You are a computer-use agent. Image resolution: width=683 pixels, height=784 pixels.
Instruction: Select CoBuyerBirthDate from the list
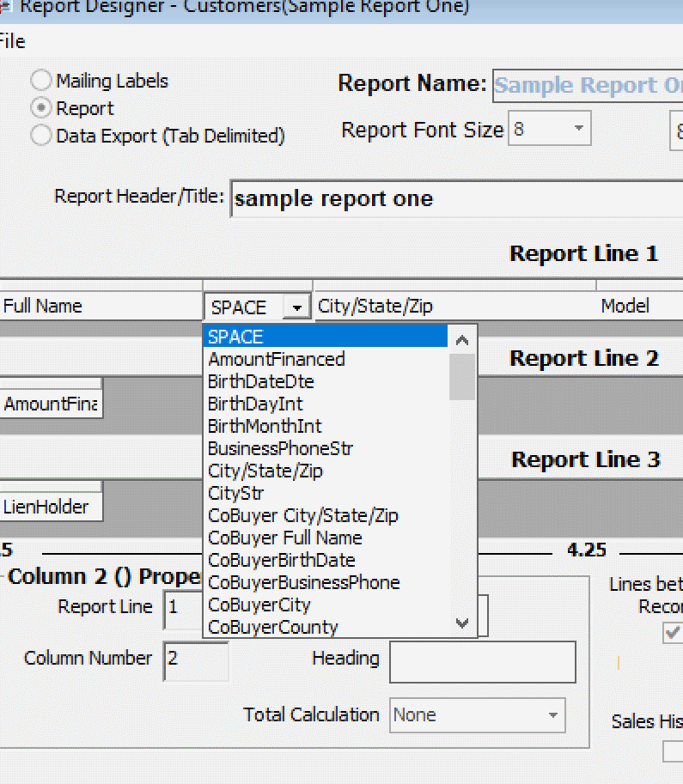coord(326,560)
